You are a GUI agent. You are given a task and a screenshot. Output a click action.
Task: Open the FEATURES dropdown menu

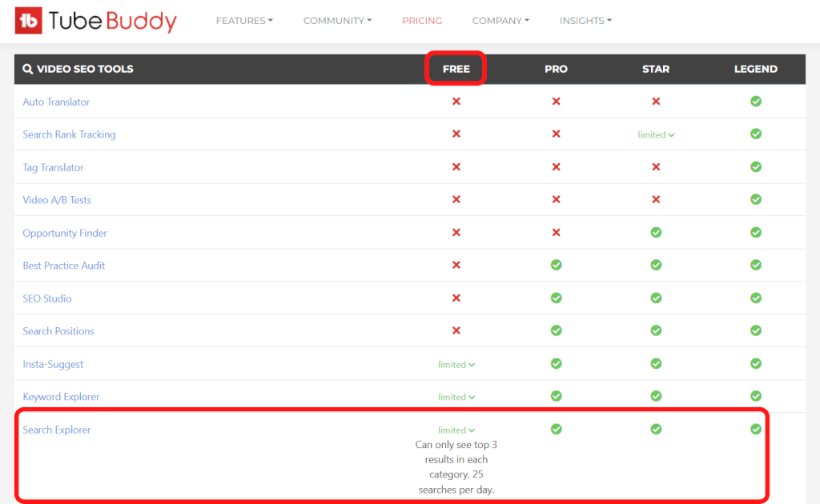pos(244,21)
